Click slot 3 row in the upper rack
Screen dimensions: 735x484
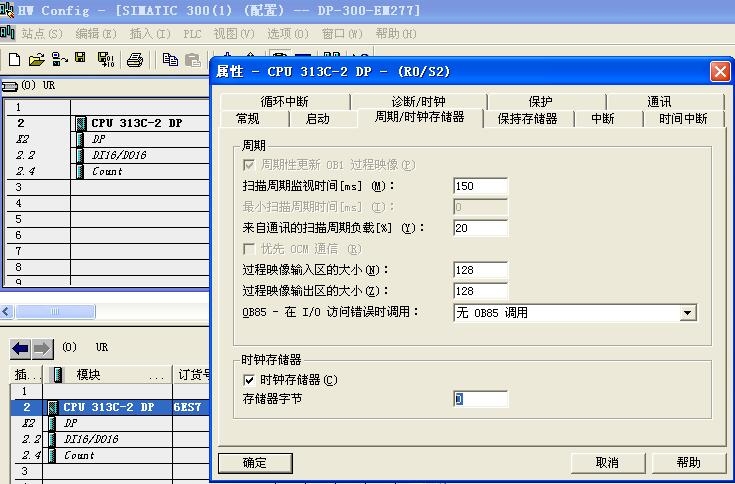click(108, 187)
